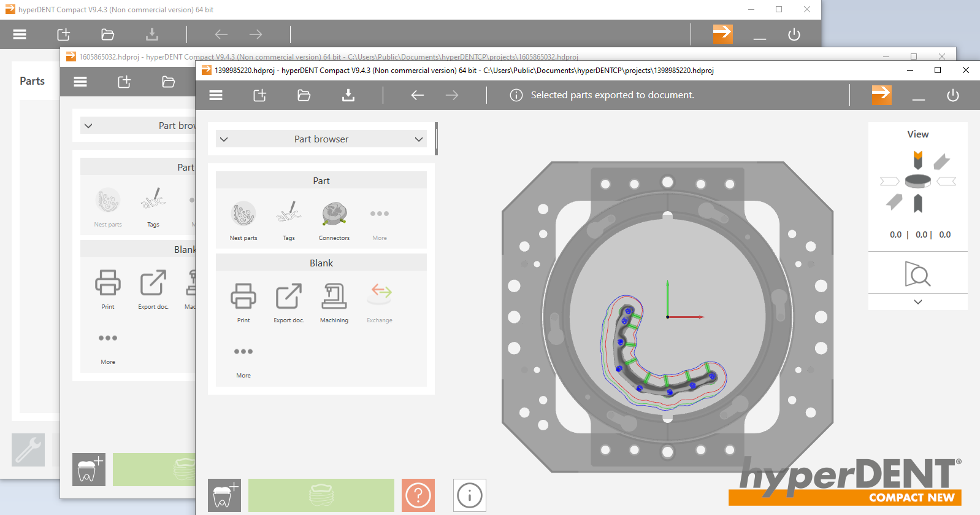Click power icon in front 1398985220 window toolbar

tap(953, 95)
